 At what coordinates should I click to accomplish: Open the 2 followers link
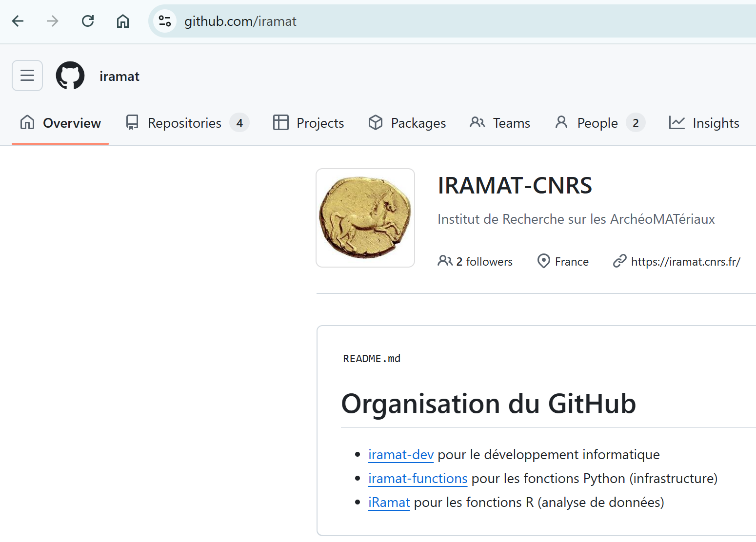tap(475, 262)
